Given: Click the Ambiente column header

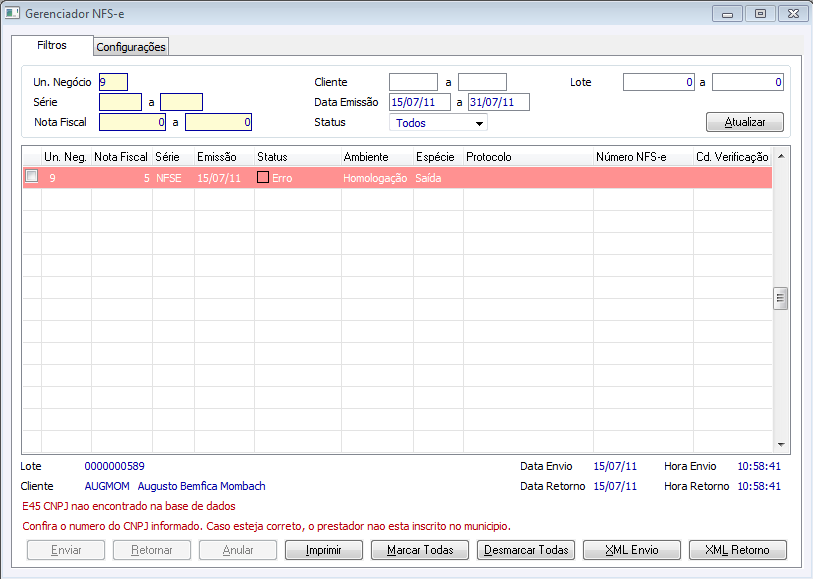Looking at the screenshot, I should tap(377, 157).
